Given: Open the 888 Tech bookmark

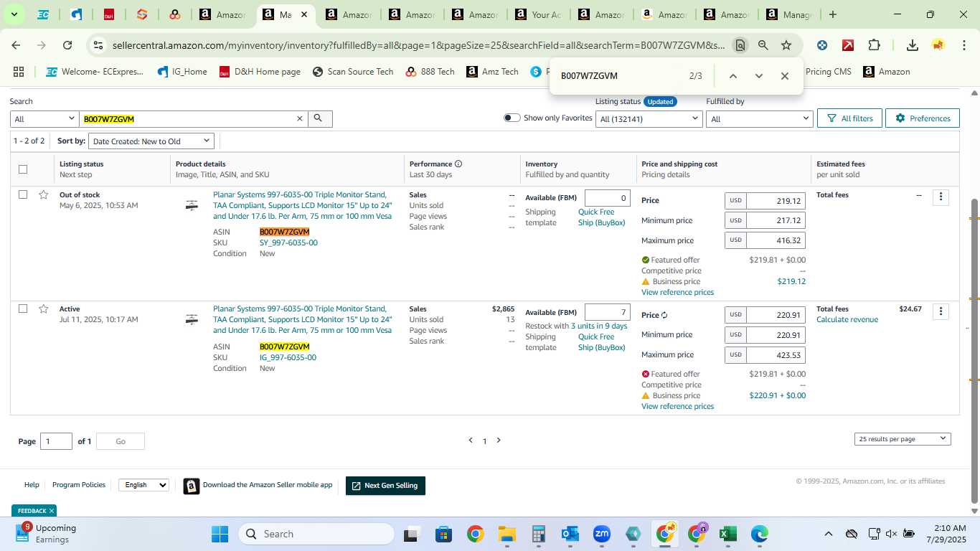Looking at the screenshot, I should pyautogui.click(x=430, y=72).
